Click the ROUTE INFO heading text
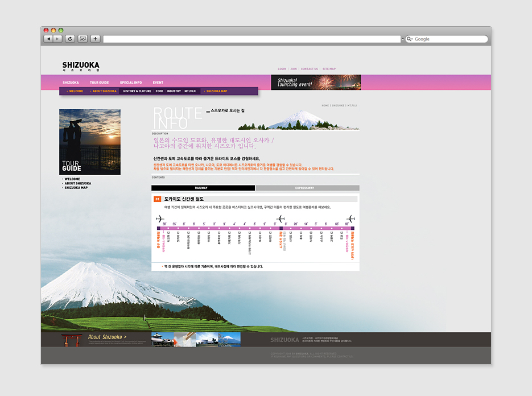Image resolution: width=532 pixels, height=396 pixels. pyautogui.click(x=178, y=118)
